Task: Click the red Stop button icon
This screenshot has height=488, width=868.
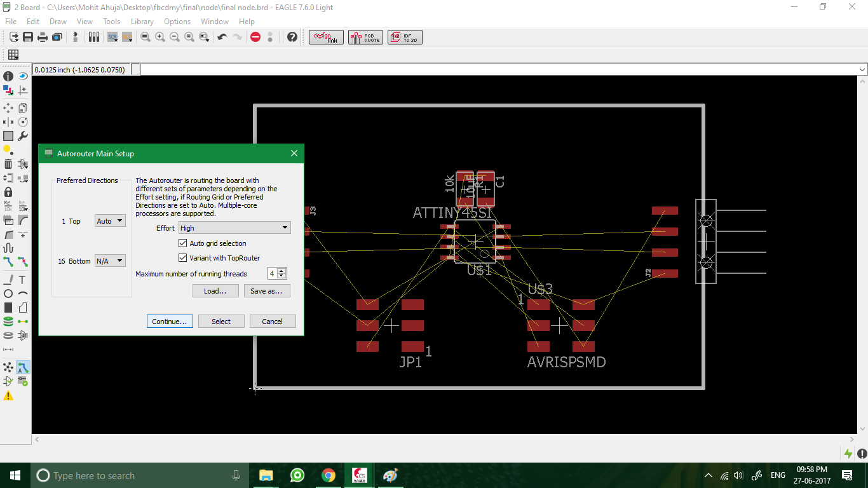Action: (255, 37)
